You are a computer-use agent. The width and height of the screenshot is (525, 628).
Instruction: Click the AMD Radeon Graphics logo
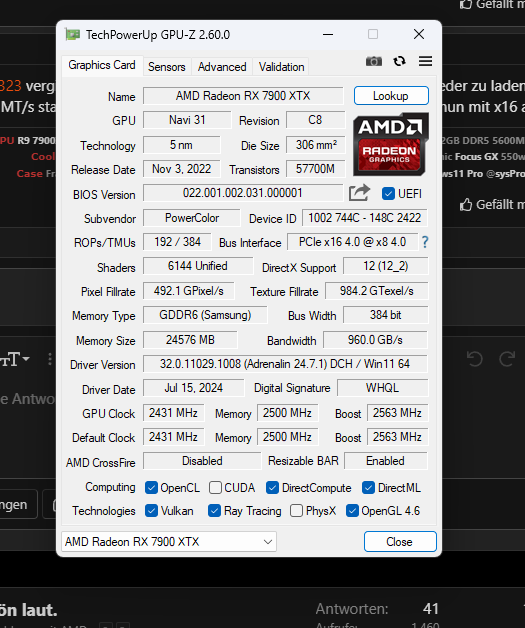point(391,144)
